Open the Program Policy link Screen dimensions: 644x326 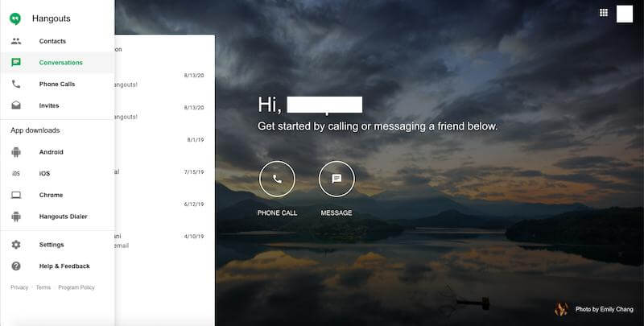tap(76, 287)
